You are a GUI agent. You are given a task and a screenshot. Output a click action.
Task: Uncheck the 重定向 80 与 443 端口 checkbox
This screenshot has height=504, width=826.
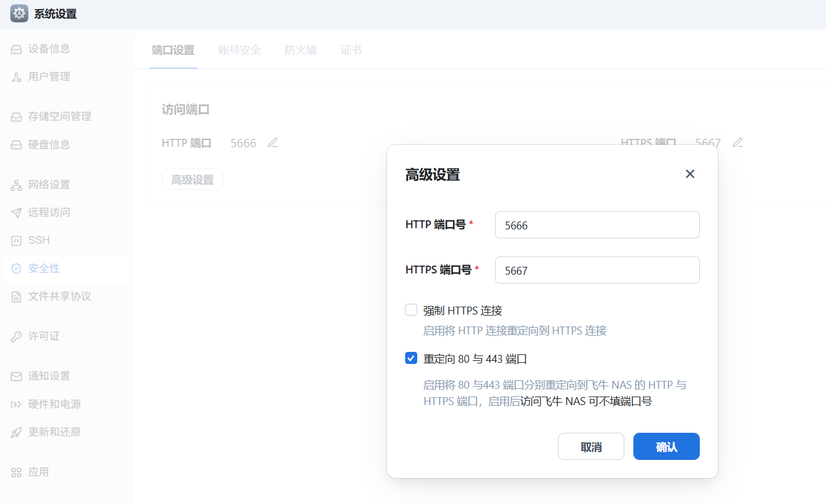coord(411,359)
